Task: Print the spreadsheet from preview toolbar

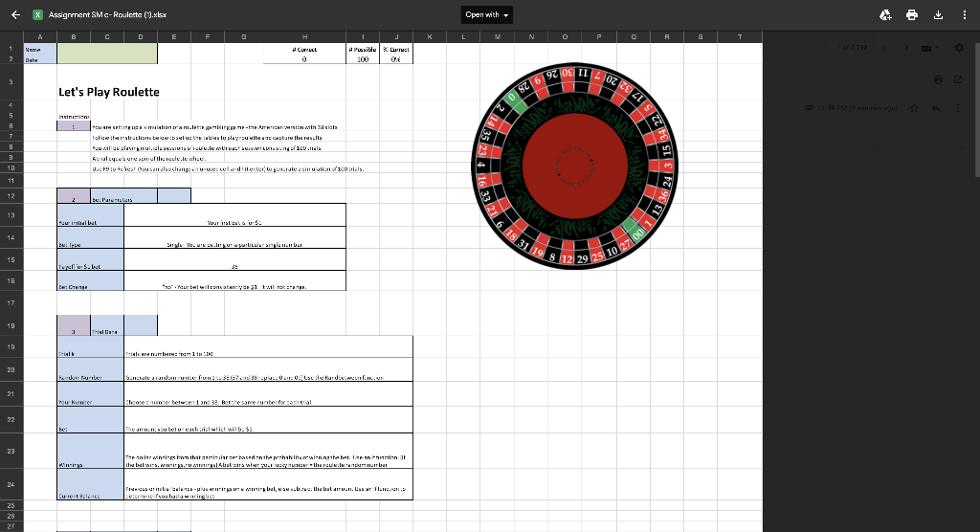Action: tap(912, 15)
